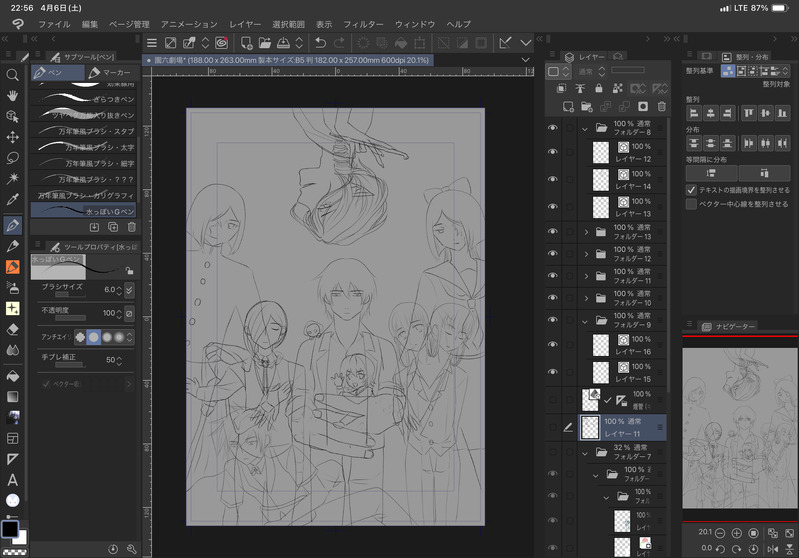The height and width of the screenshot is (558, 799).
Task: Open the レイヤー menu
Action: tap(245, 23)
